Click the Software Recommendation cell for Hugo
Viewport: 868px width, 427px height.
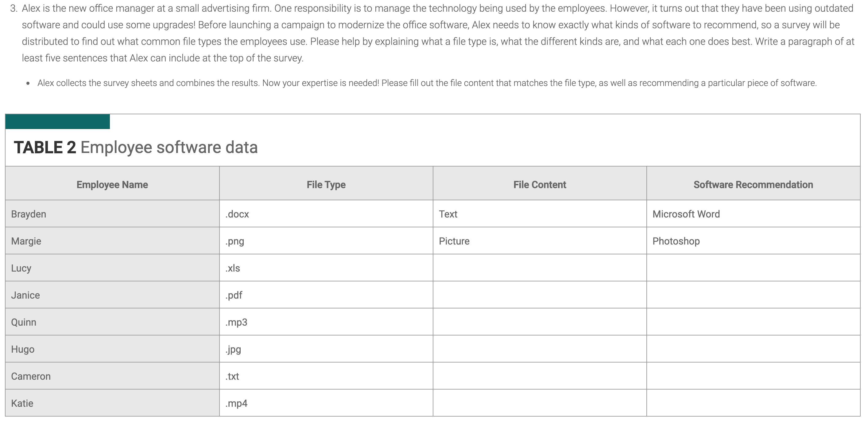point(753,349)
